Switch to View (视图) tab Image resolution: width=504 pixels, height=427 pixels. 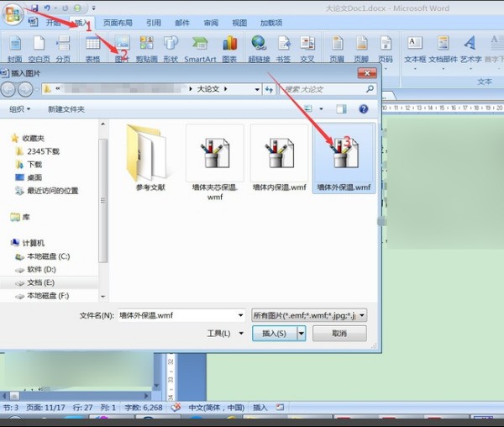tap(239, 23)
